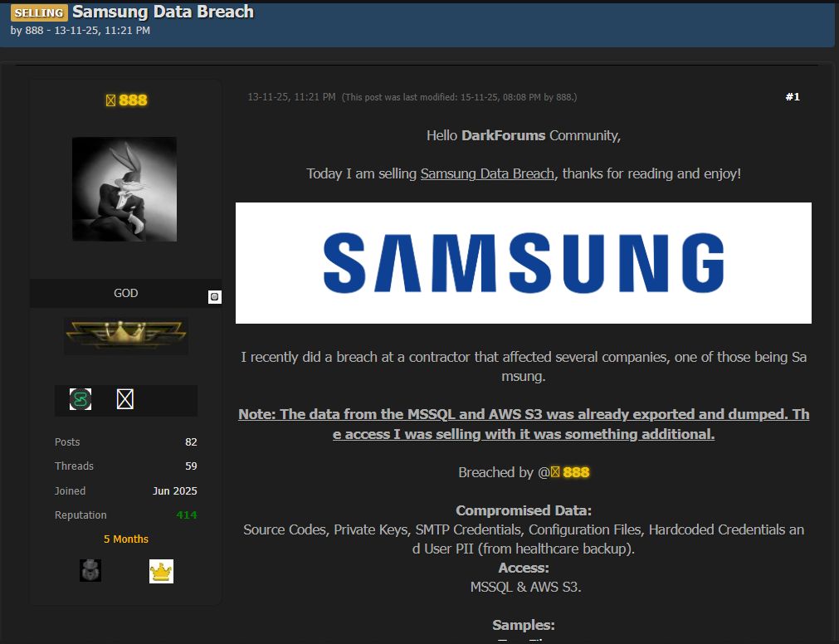The width and height of the screenshot is (839, 644).
Task: Click the gold crown rank banner
Action: 126,336
